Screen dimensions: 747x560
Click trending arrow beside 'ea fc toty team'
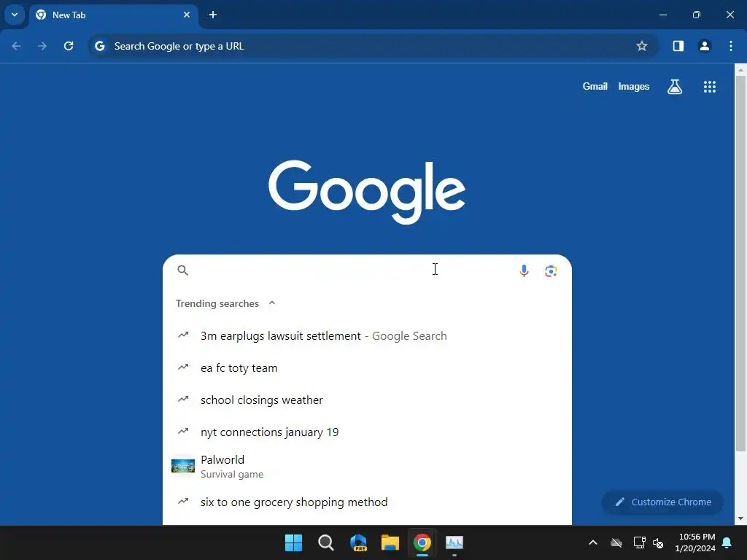point(183,367)
